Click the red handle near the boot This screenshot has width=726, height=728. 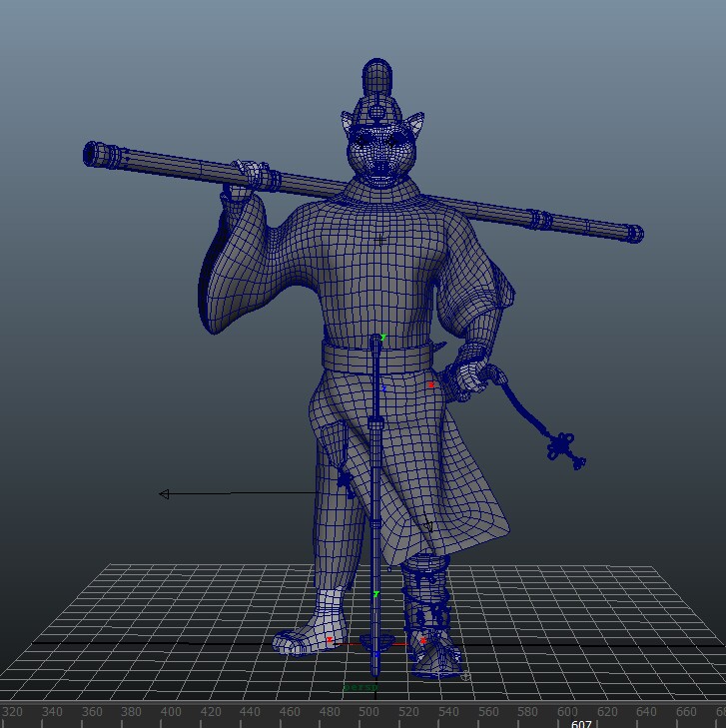click(422, 641)
